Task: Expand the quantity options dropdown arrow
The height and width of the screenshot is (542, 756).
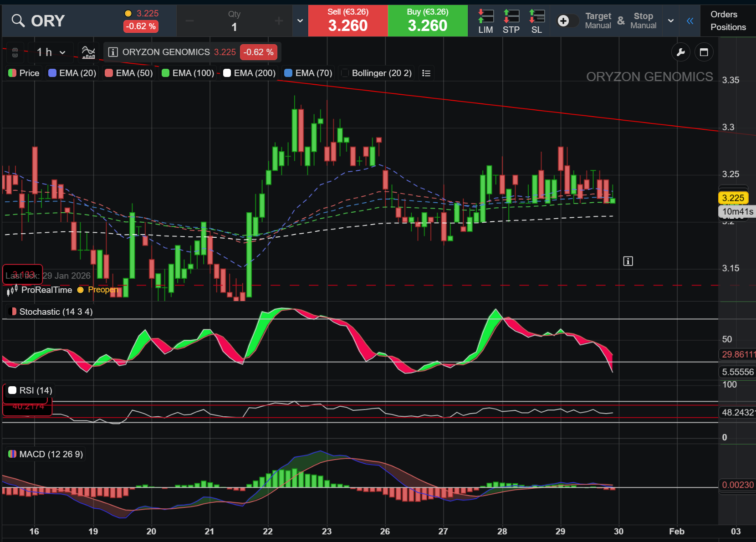Action: point(300,21)
